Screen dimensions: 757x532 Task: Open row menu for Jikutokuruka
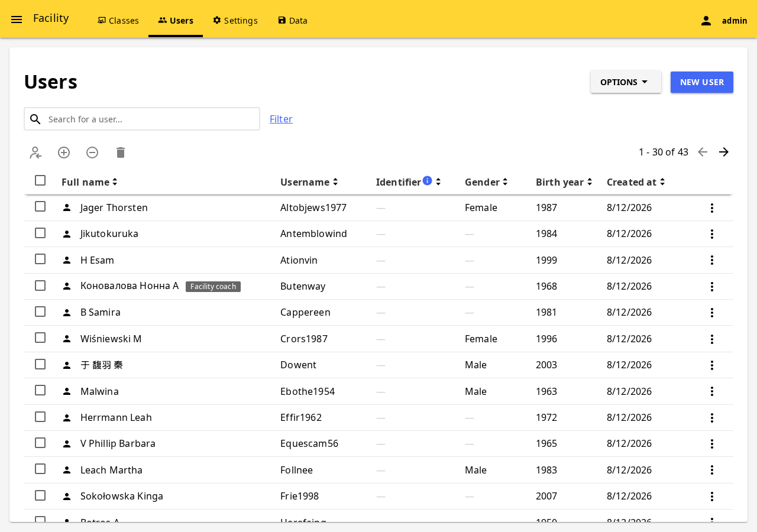(x=712, y=234)
